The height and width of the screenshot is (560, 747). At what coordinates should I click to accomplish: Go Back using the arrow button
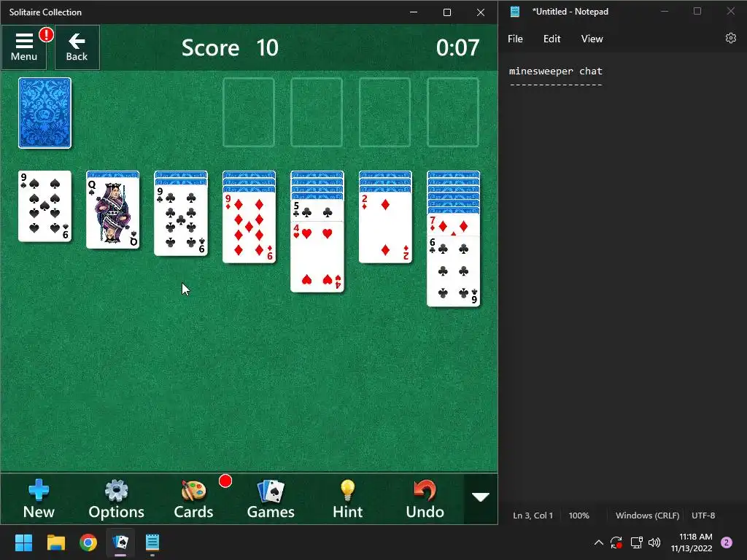click(77, 47)
